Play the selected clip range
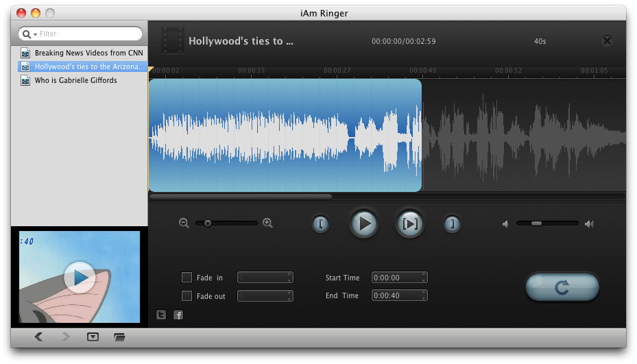637x364 pixels. [x=409, y=223]
